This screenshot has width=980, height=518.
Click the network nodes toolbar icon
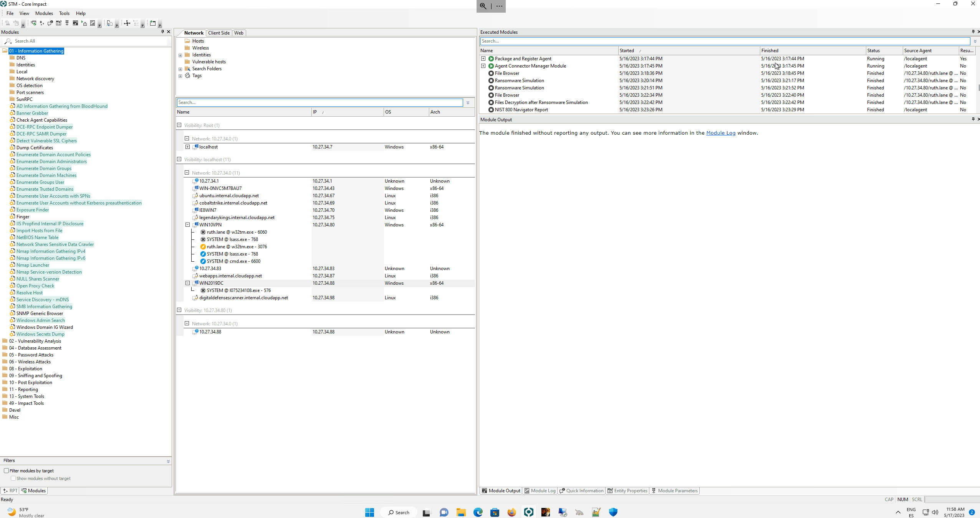point(127,23)
